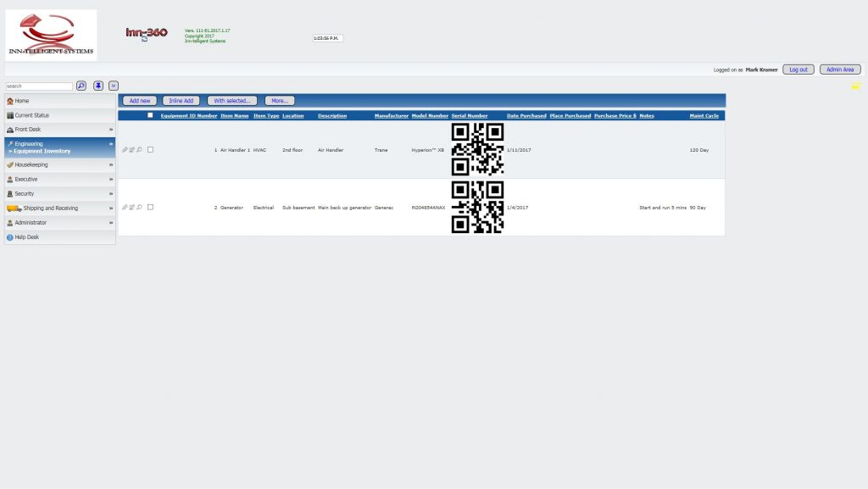Sort by Notes column header
Image resolution: width=868 pixels, height=489 pixels.
647,115
